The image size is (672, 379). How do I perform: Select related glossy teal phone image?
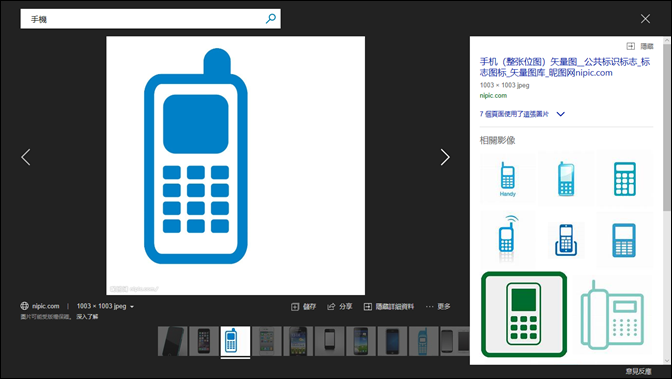(566, 179)
